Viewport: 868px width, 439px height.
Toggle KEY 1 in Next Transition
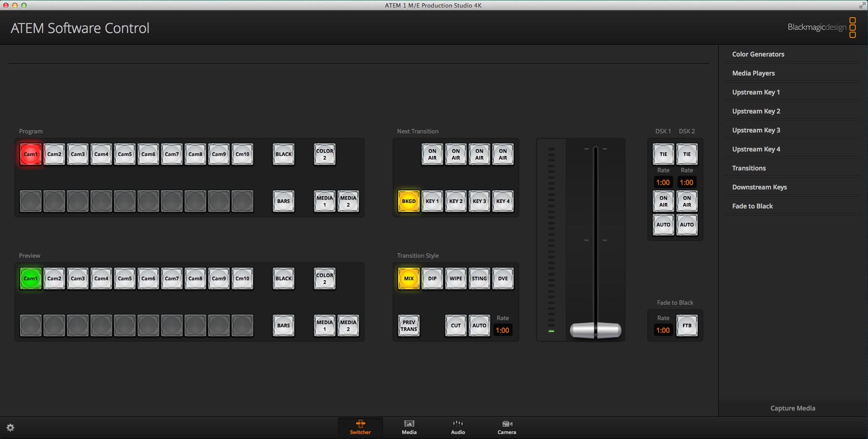click(x=432, y=201)
